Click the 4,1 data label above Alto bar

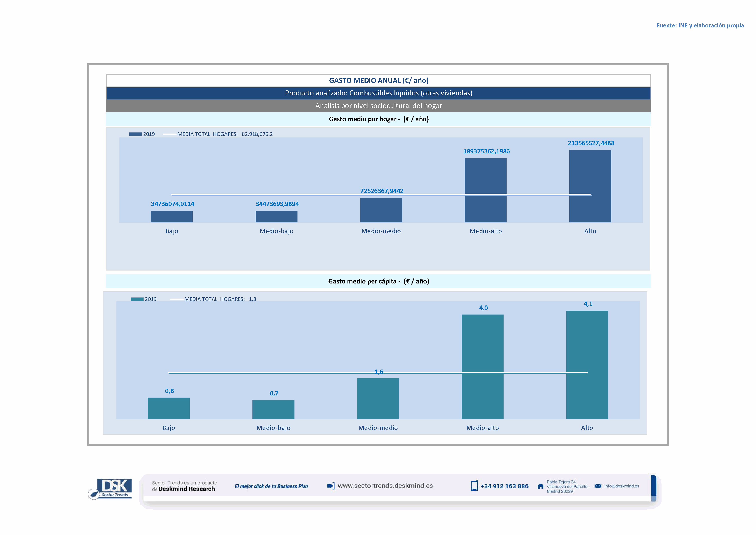coord(588,304)
